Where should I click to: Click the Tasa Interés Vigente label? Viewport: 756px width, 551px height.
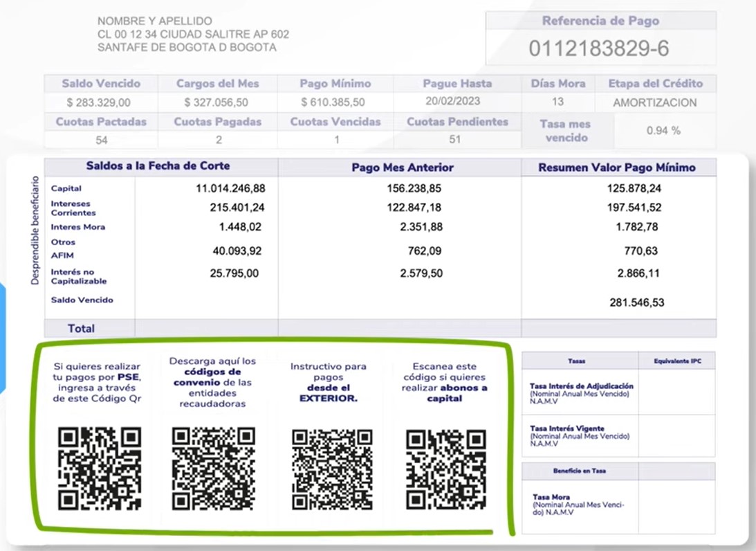(580, 435)
